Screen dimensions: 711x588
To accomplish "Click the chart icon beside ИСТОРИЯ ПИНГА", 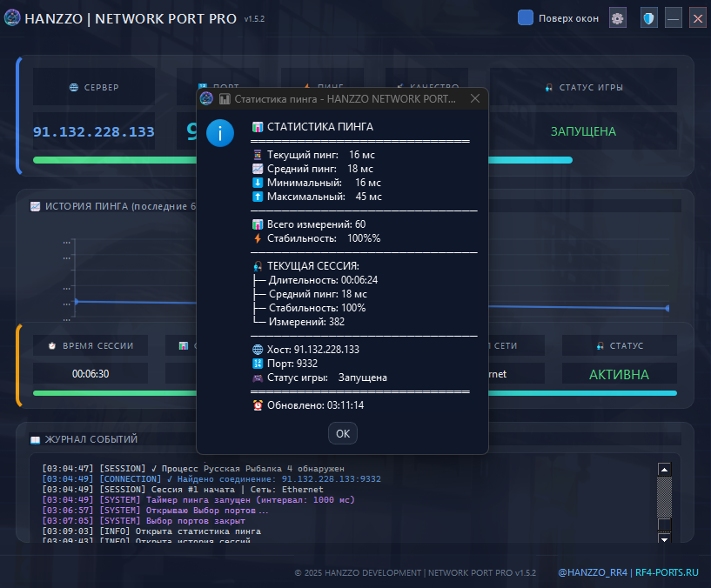I will pos(35,207).
